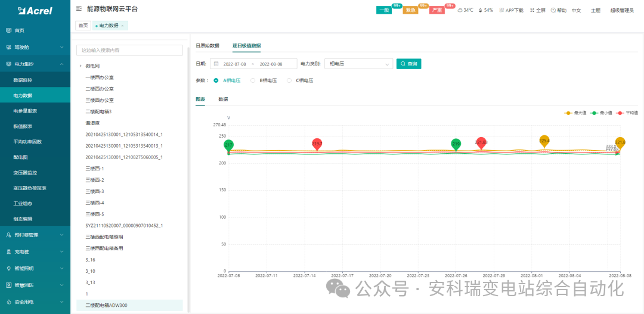Screen dimensions: 644x314
Task: Click the 充电桩 charging pile icon
Action: coord(8,251)
